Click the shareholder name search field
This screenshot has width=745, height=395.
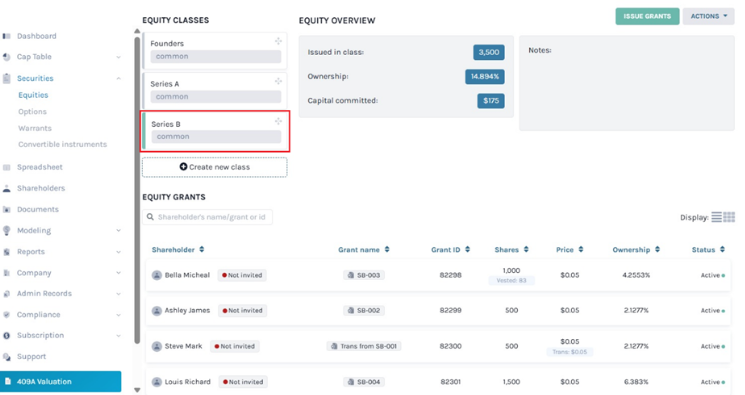click(x=207, y=217)
